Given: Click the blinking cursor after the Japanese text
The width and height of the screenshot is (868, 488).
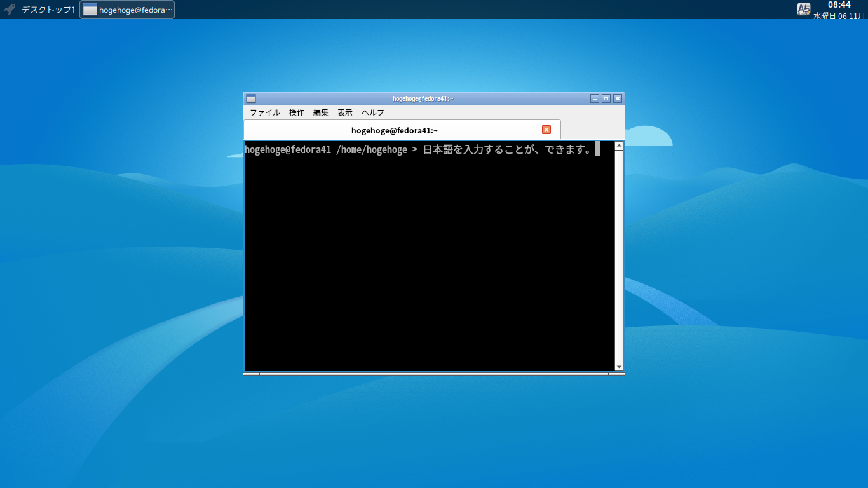Looking at the screenshot, I should (x=598, y=149).
